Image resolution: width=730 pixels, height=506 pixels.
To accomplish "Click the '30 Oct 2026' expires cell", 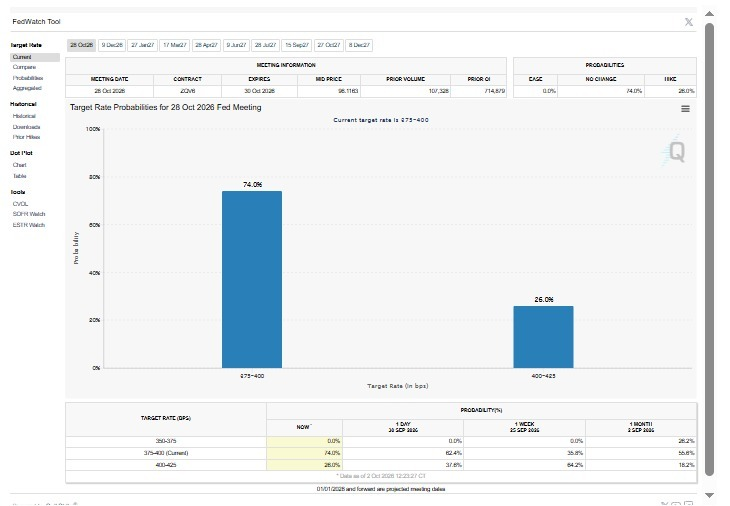I will tap(259, 91).
